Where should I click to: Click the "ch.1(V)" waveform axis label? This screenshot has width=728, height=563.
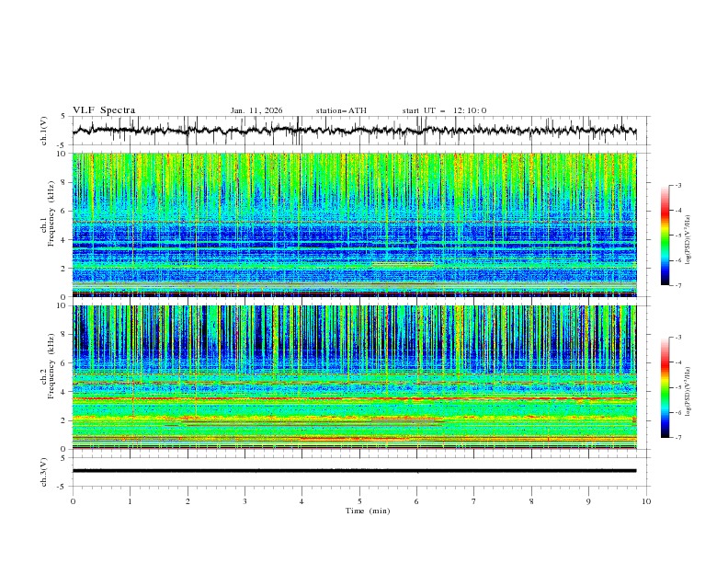tap(44, 131)
